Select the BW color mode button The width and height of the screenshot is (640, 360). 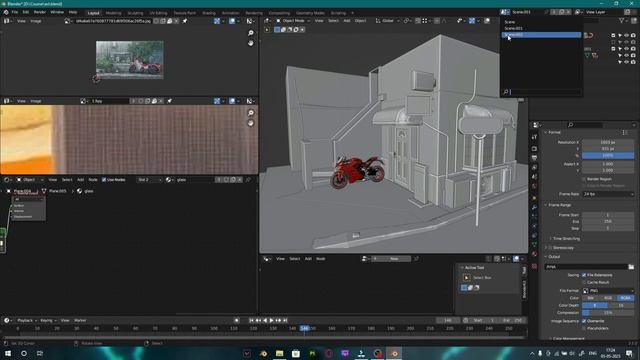point(590,298)
